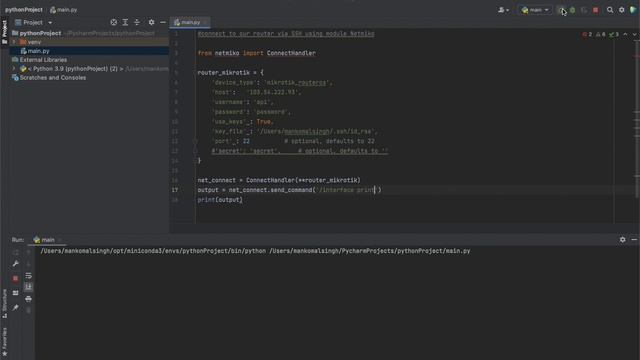Go to previous highlighted error arrow
Viewport: 640px width, 360px height.
coord(625,34)
